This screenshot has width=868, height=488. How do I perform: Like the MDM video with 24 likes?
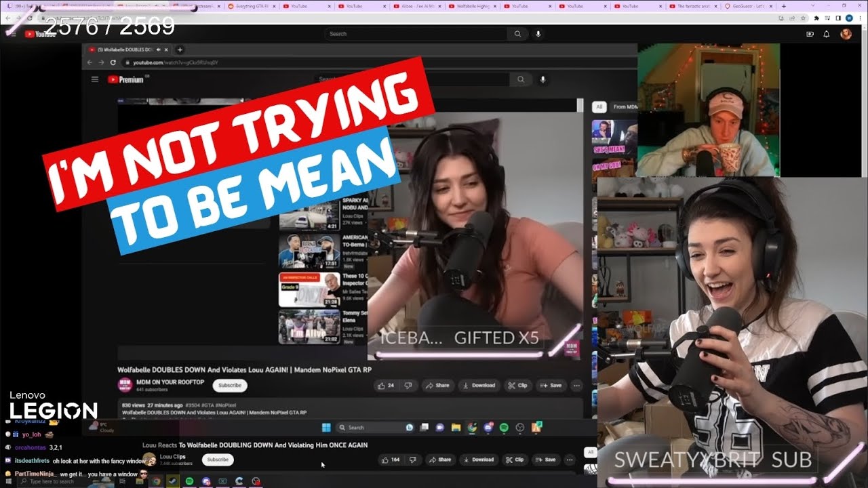click(386, 385)
